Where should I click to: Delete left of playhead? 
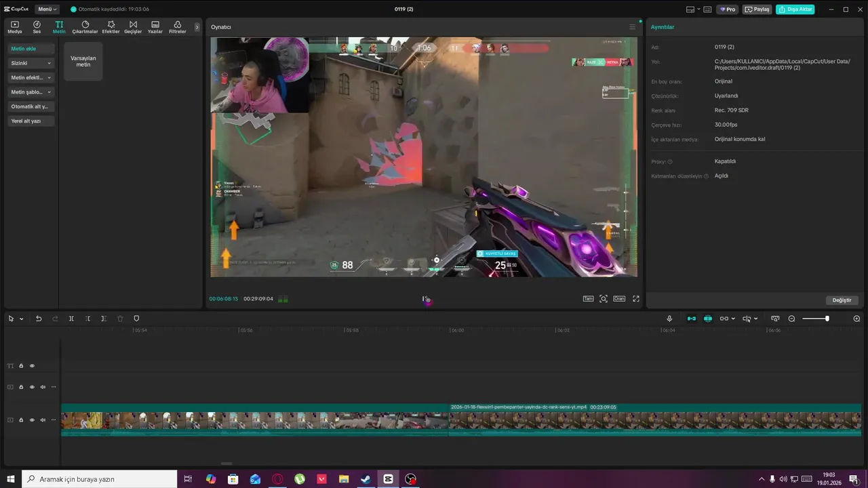coord(87,319)
